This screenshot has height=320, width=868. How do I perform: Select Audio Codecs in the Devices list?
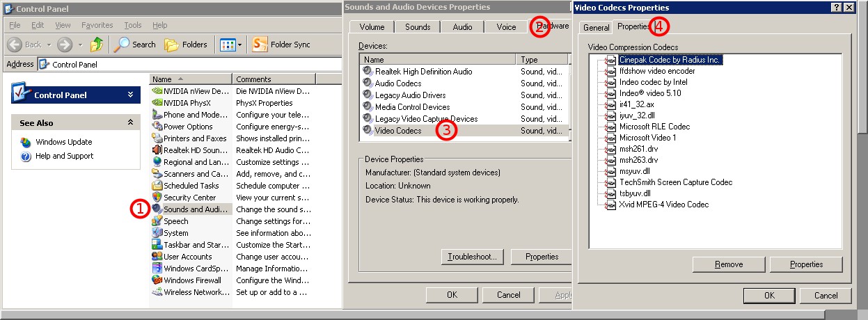pyautogui.click(x=398, y=83)
